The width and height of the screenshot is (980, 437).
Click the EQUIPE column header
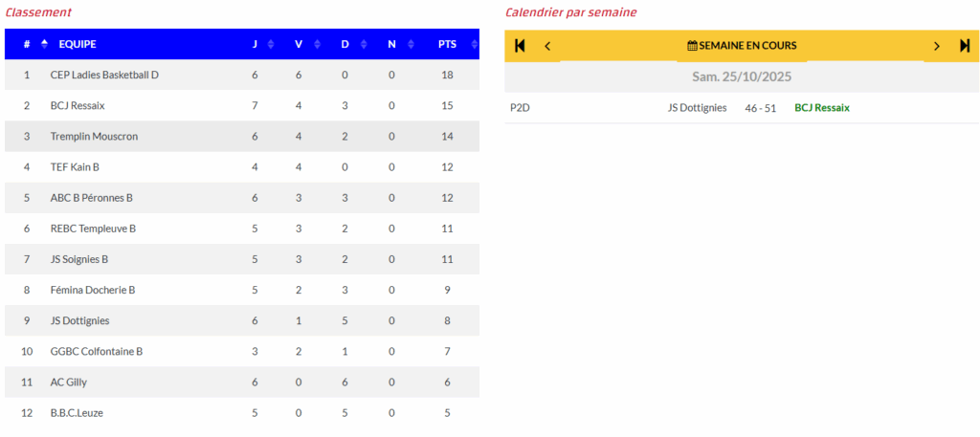[x=78, y=44]
